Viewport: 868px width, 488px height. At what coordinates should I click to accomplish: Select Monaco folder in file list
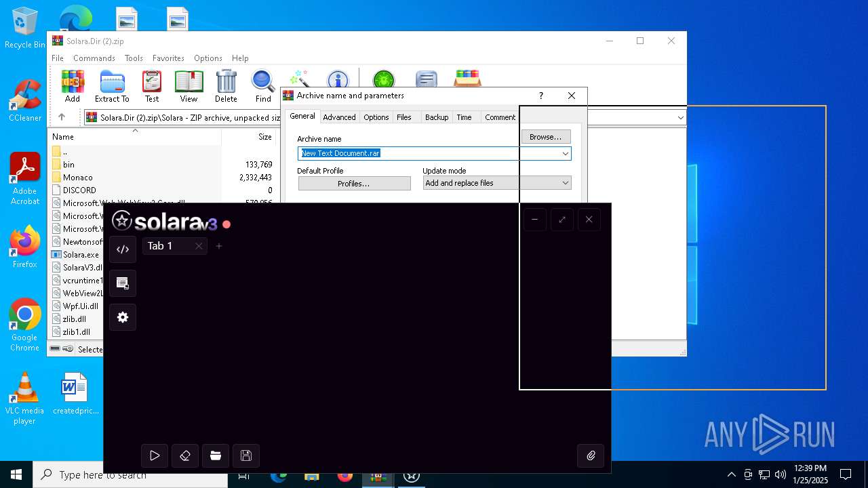[x=77, y=178]
